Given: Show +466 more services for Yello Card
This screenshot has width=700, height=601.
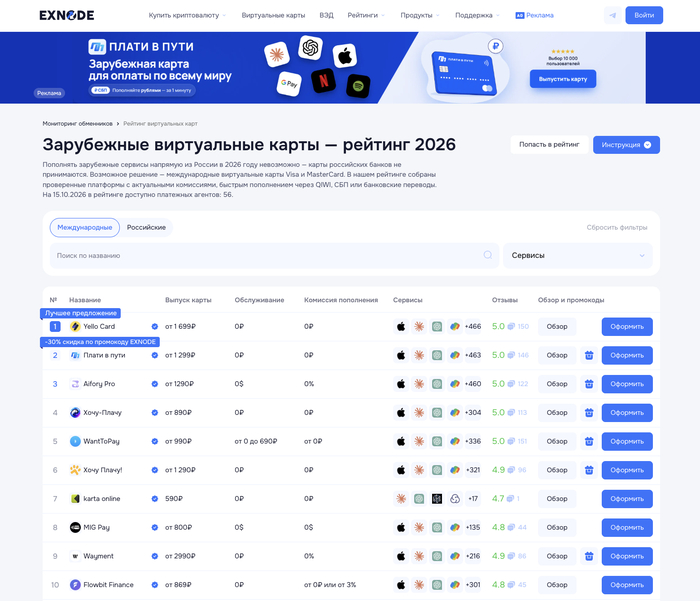Looking at the screenshot, I should (x=473, y=326).
